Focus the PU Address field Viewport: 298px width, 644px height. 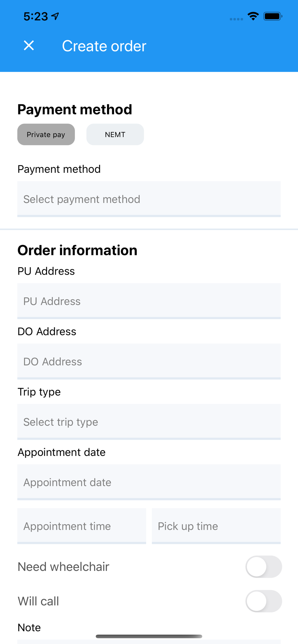point(149,301)
